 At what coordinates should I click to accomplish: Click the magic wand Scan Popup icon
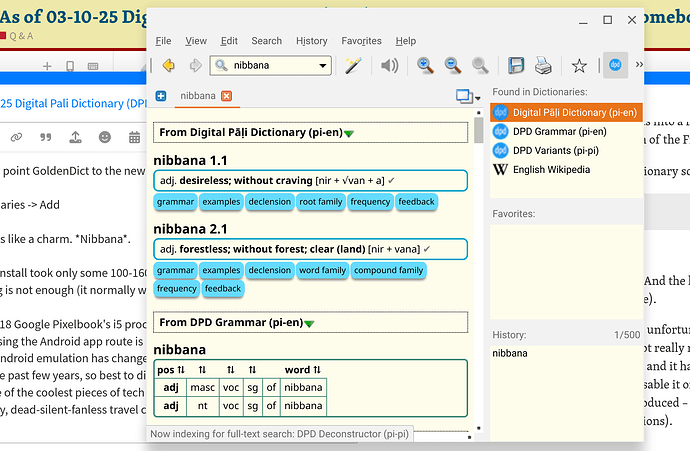coord(352,66)
